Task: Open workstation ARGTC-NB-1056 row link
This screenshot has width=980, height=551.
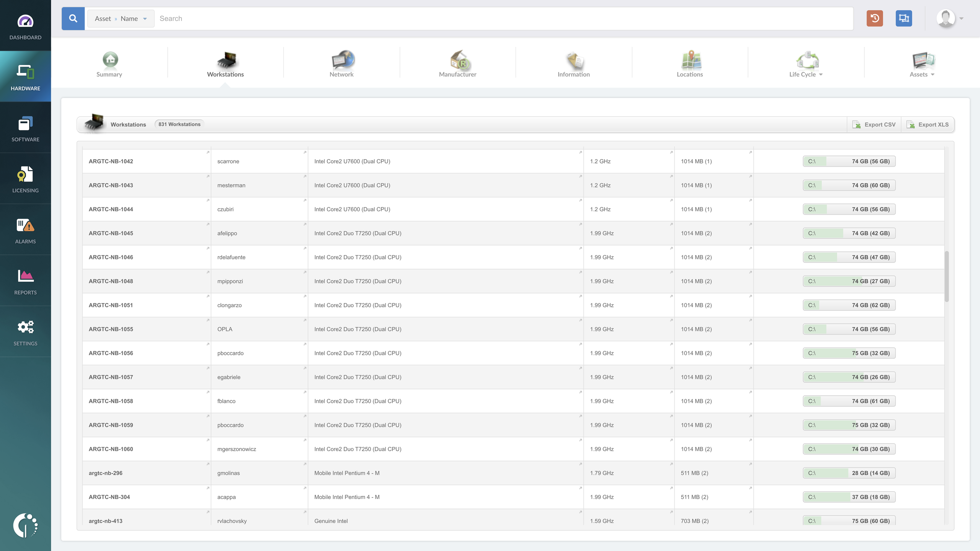Action: (111, 353)
